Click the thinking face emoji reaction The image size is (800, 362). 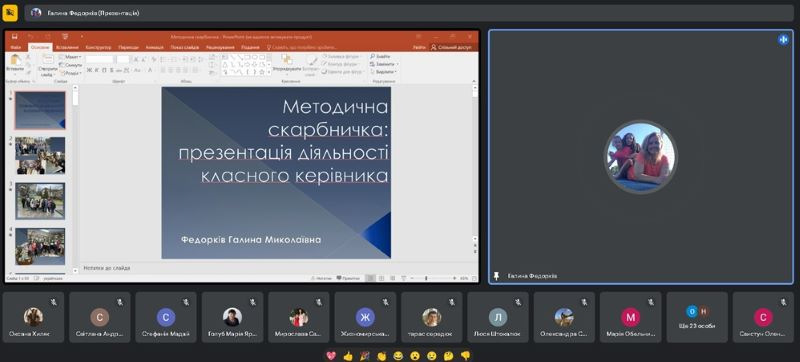pyautogui.click(x=448, y=356)
